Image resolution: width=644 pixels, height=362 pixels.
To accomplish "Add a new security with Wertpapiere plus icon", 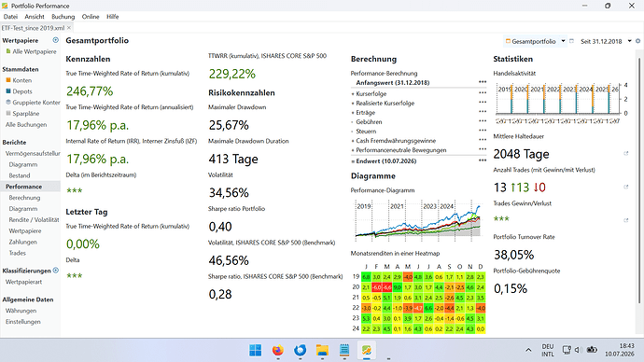I will click(55, 40).
